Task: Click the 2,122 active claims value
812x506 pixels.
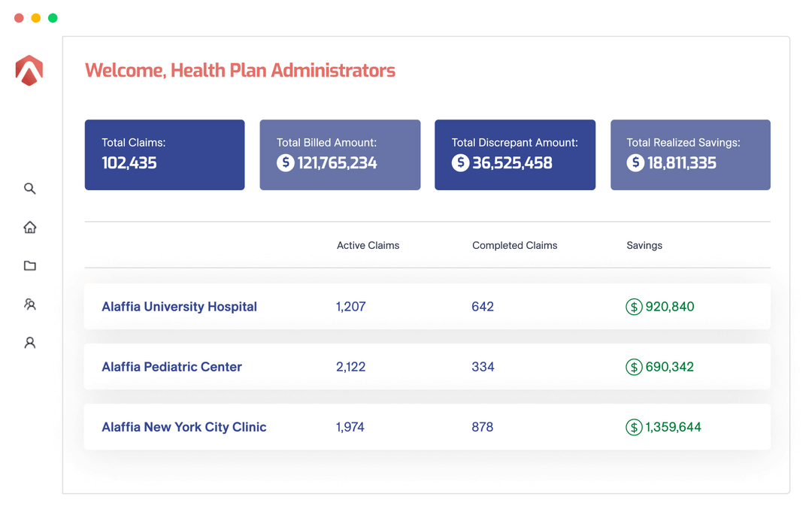Action: 350,367
